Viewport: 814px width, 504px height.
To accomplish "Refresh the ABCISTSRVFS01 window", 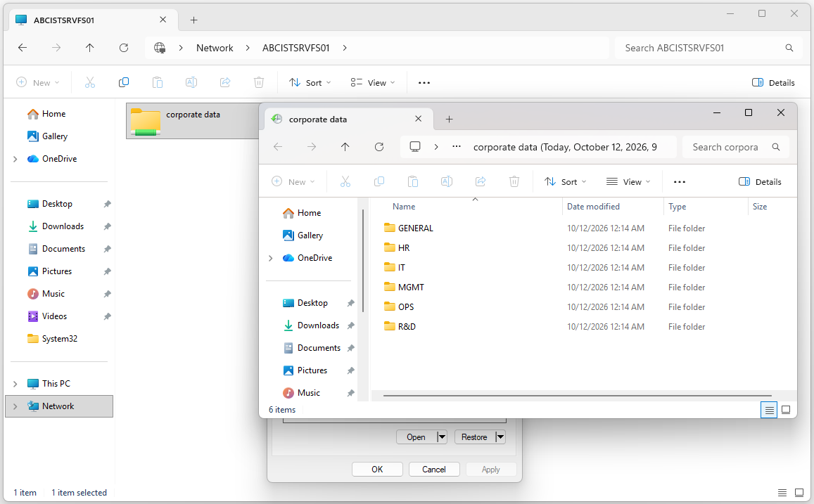I will pos(124,48).
